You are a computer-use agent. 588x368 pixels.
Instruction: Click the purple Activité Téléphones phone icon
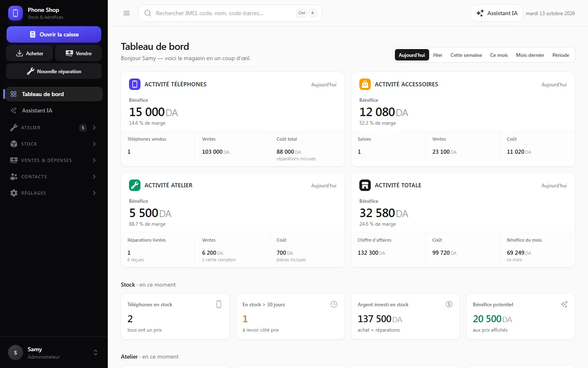[x=135, y=84]
